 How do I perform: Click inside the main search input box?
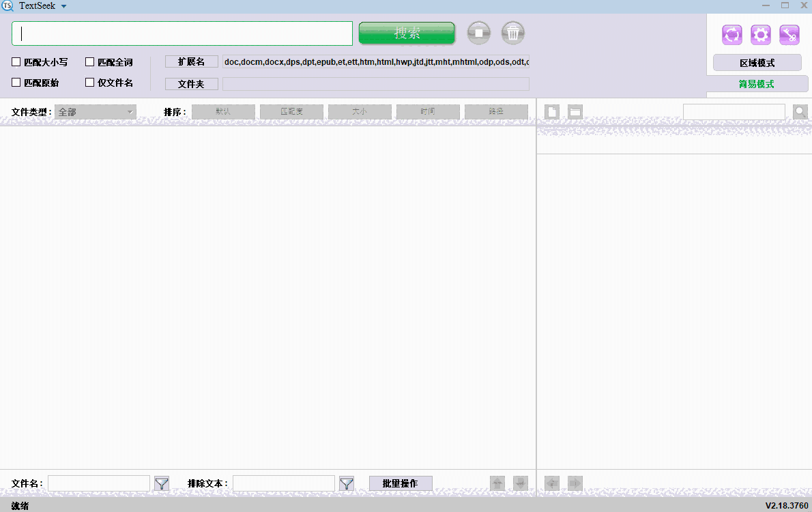pos(182,33)
